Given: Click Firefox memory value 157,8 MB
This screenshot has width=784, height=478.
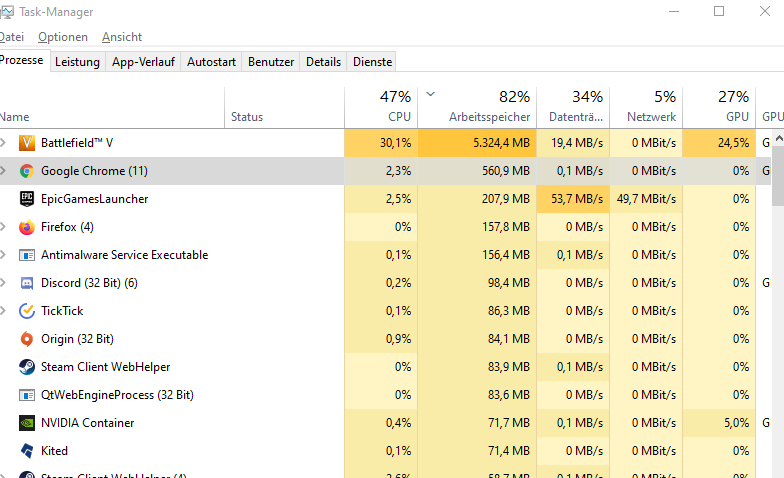Looking at the screenshot, I should point(478,227).
